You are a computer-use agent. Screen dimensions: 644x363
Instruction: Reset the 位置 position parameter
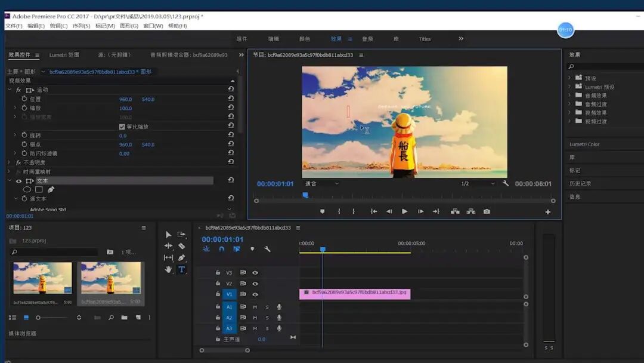(x=231, y=99)
